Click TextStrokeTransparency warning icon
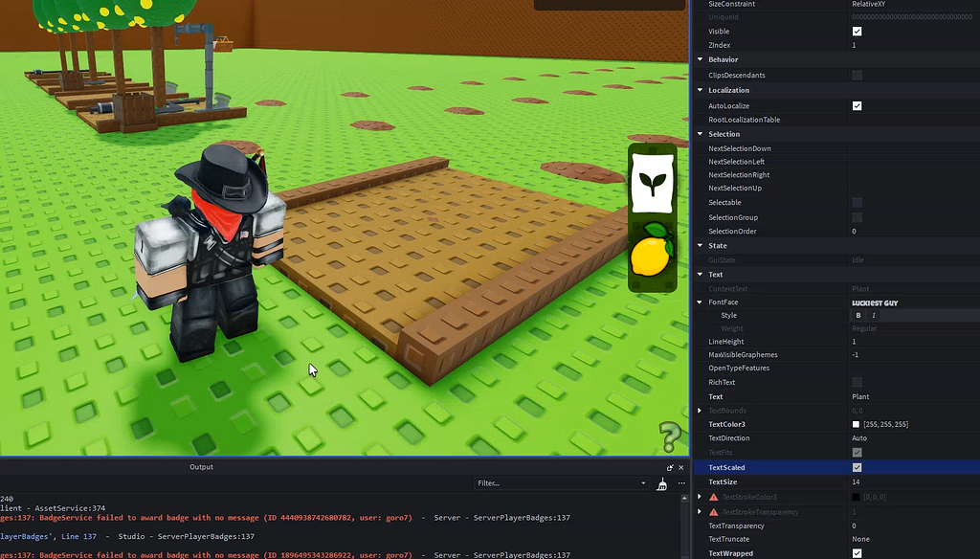The width and height of the screenshot is (980, 559). pyautogui.click(x=713, y=512)
